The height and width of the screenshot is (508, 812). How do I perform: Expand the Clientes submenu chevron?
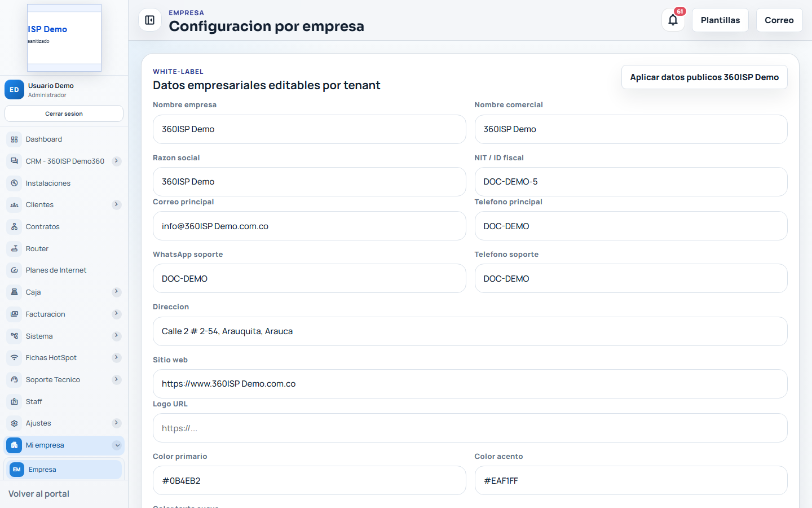117,205
